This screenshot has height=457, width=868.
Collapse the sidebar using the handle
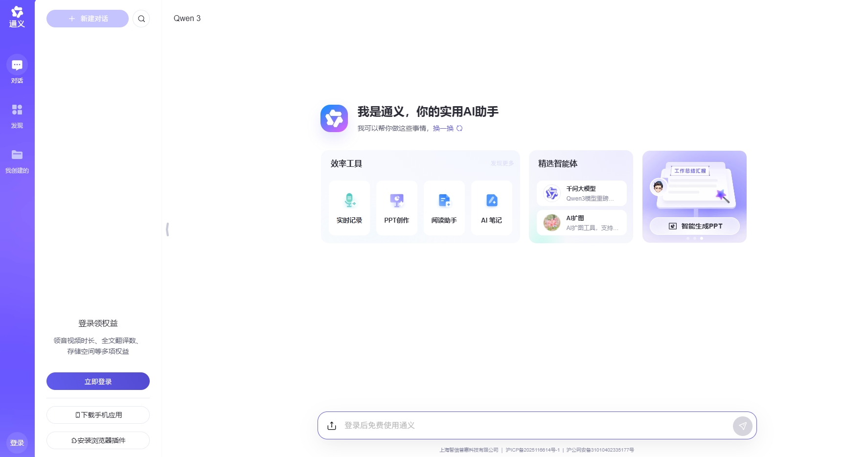point(167,229)
